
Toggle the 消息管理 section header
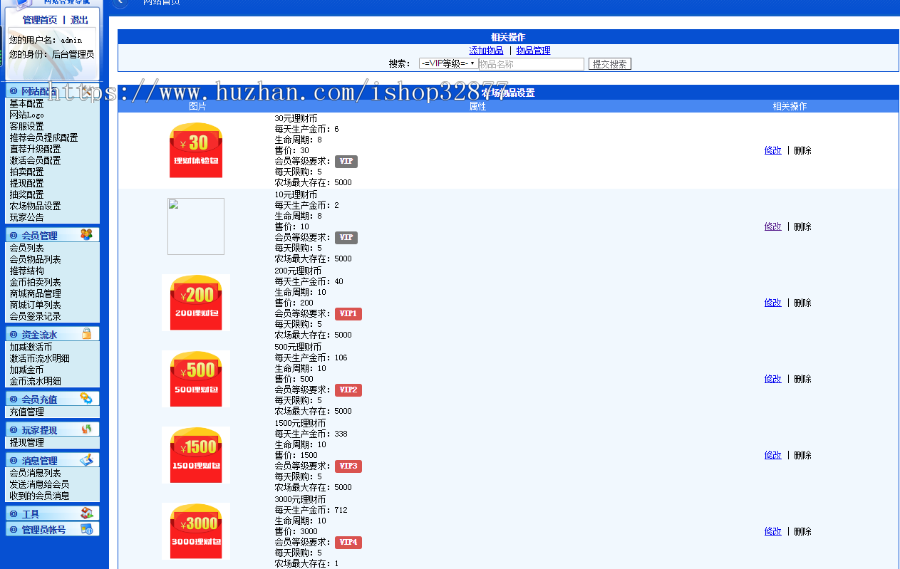pyautogui.click(x=52, y=460)
